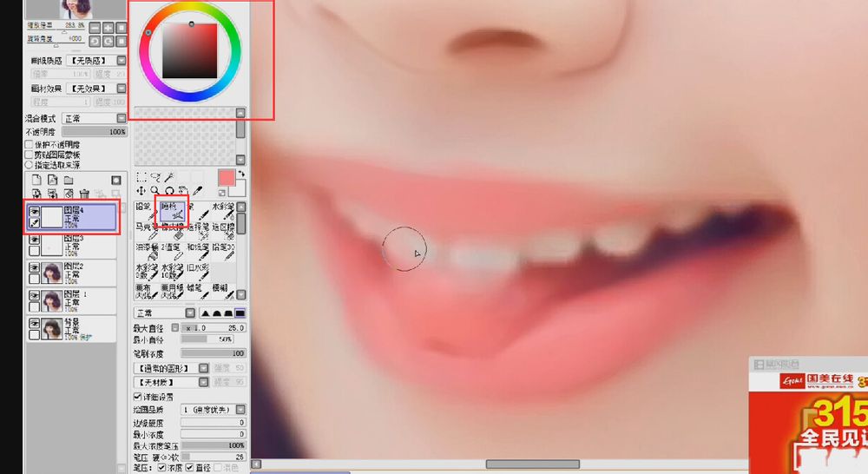Hide 背景 layer with its eye icon
This screenshot has width=868, height=474.
click(x=35, y=324)
